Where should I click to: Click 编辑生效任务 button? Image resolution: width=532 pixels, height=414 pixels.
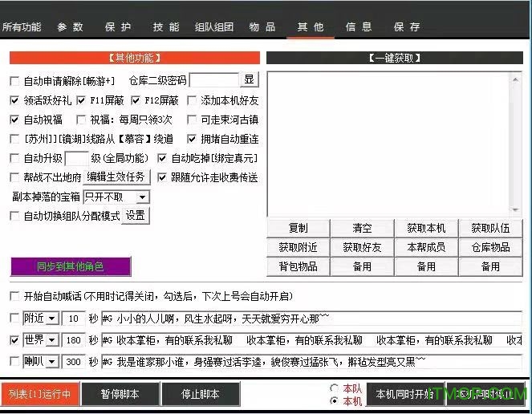point(116,177)
